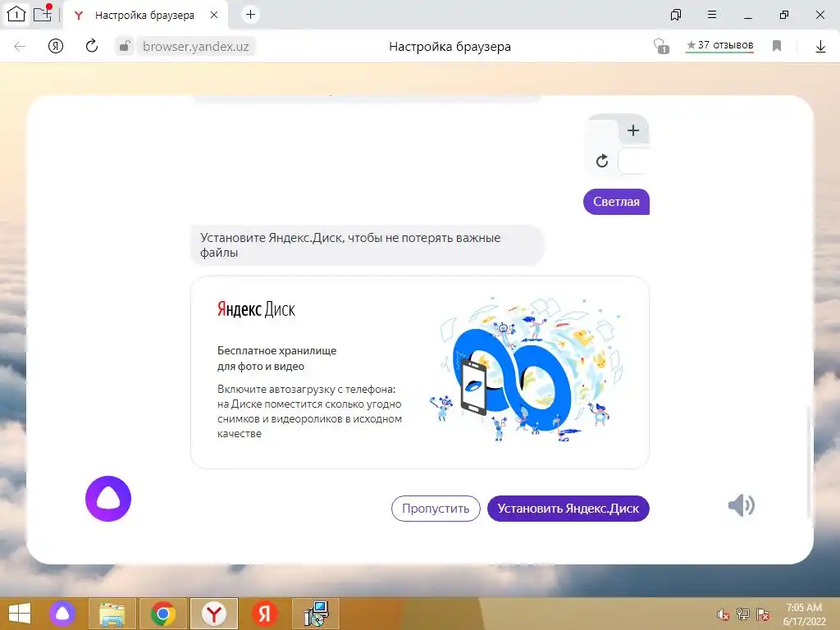
Task: Open the installer taskbar icon
Action: click(316, 614)
